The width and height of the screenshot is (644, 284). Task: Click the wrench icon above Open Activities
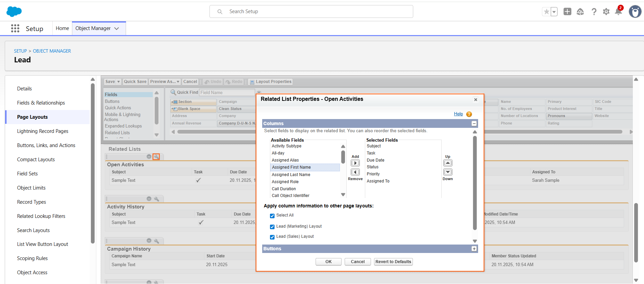pos(156,157)
